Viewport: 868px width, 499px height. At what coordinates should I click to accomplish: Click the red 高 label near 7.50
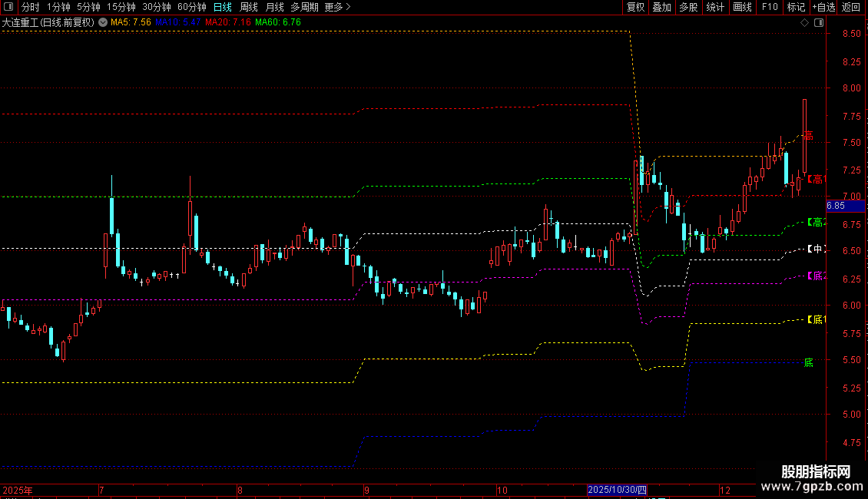pyautogui.click(x=808, y=135)
